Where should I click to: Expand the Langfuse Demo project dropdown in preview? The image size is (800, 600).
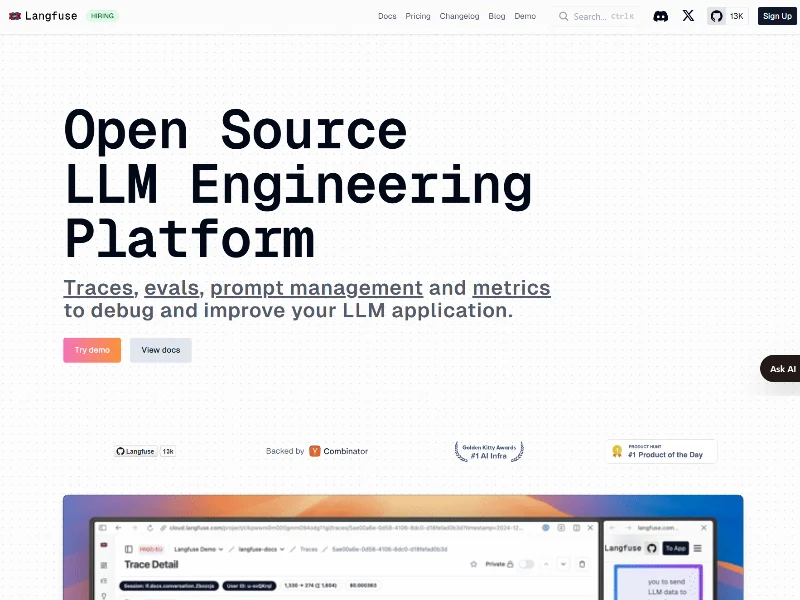198,549
